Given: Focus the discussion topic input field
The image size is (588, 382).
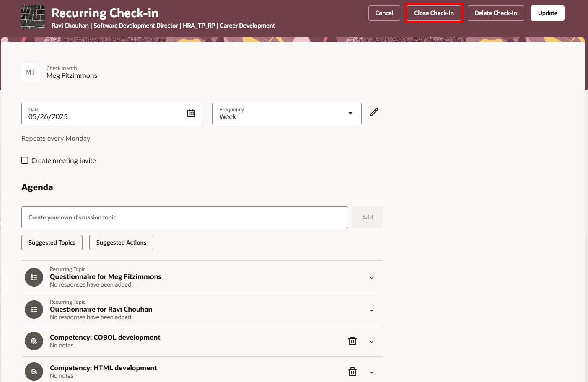Looking at the screenshot, I should click(185, 217).
